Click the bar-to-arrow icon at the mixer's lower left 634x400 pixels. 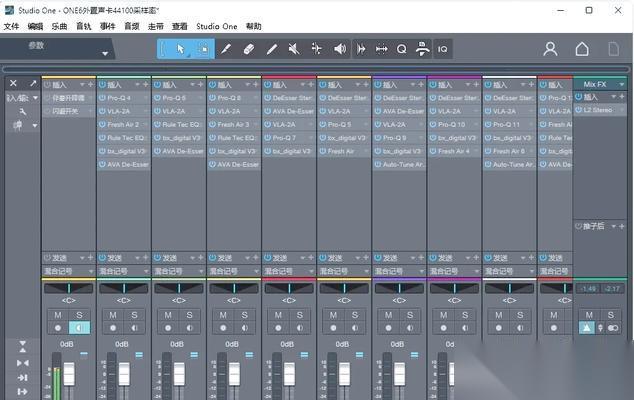pyautogui.click(x=23, y=392)
